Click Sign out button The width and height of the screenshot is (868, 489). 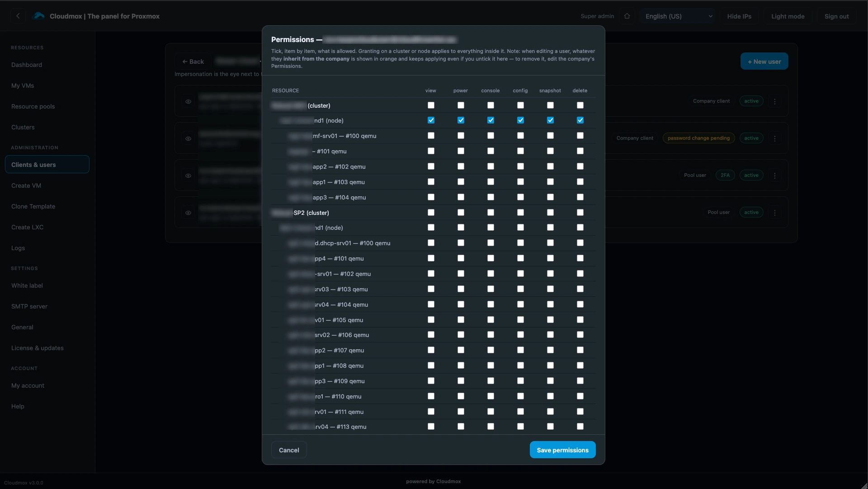click(836, 16)
